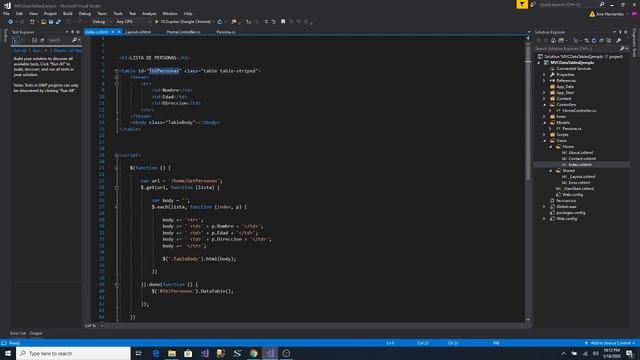Pin the Test Explorer panel
Screen dimensions: 640x360
click(73, 32)
